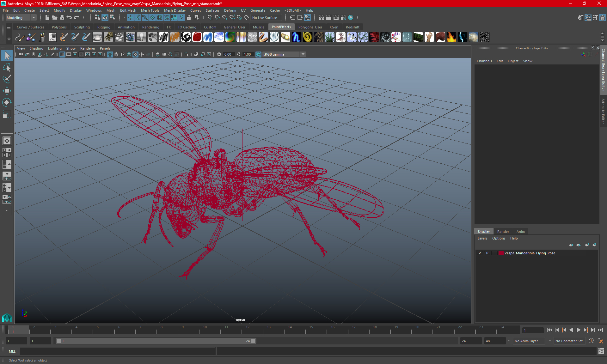Open the viewport Shading menu
This screenshot has width=607, height=364.
point(36,48)
